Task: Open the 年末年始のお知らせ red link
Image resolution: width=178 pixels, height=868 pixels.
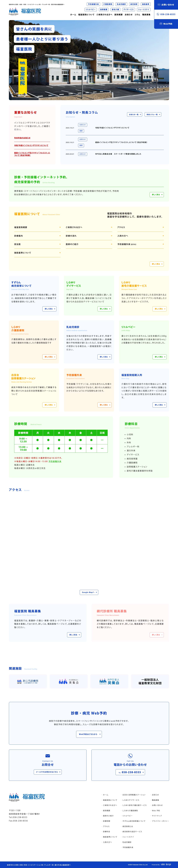Action: (x=22, y=138)
